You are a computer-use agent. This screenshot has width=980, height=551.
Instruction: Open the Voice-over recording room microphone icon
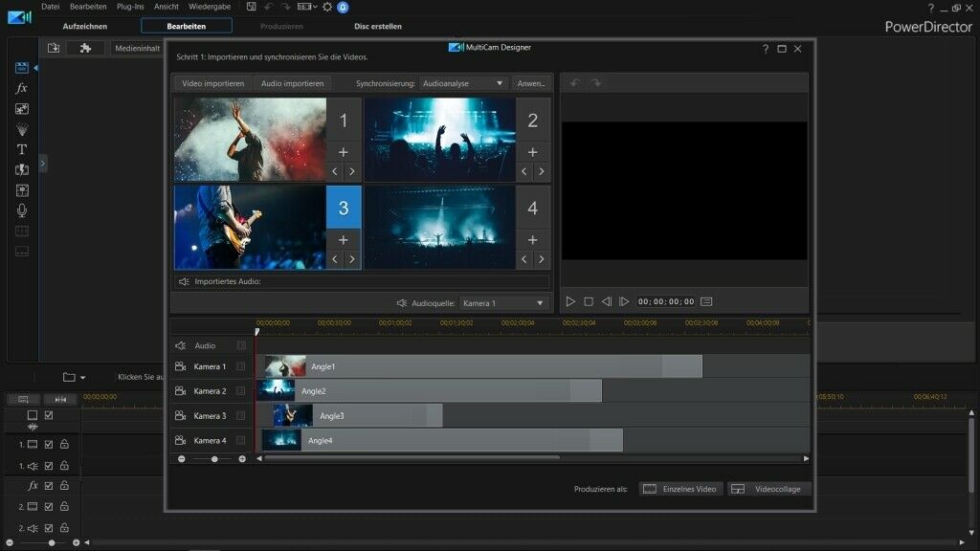pyautogui.click(x=21, y=210)
